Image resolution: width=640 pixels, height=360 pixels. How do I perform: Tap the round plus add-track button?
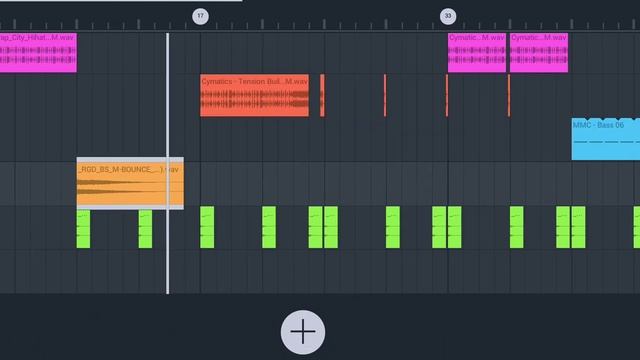tap(303, 332)
